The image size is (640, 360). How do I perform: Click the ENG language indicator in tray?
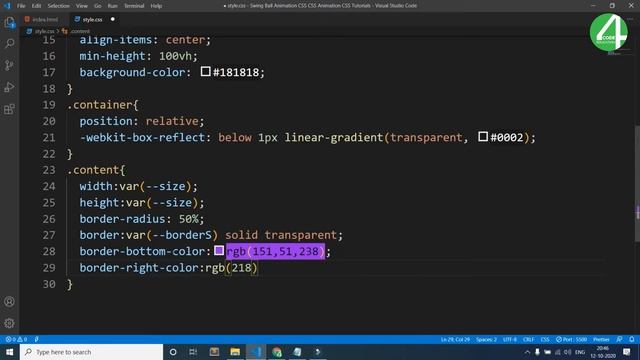[x=580, y=352]
